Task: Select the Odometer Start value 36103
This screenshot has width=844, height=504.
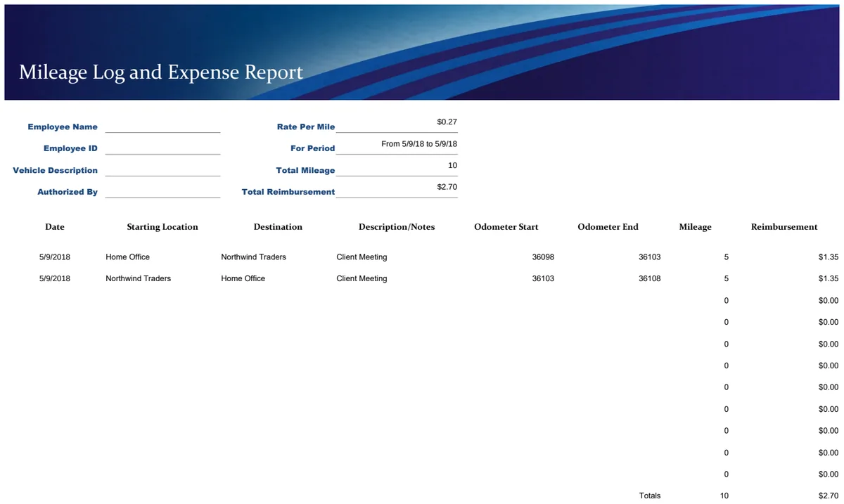Action: pos(543,279)
